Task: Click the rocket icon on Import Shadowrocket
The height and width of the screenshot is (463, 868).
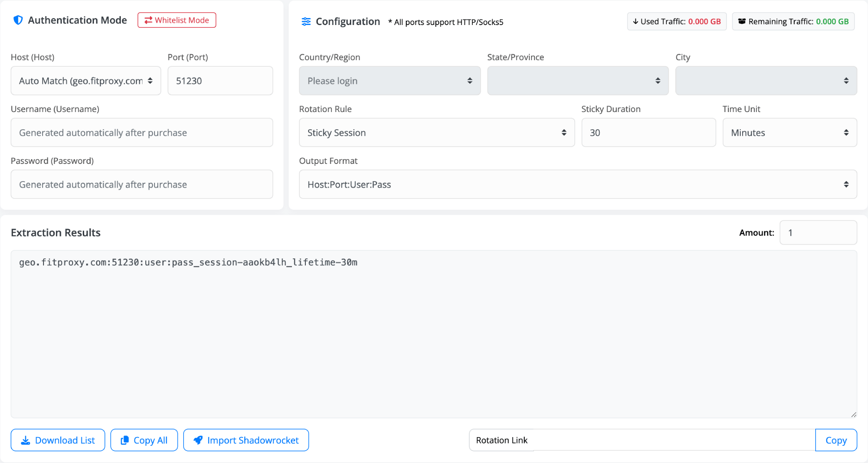Action: (198, 440)
